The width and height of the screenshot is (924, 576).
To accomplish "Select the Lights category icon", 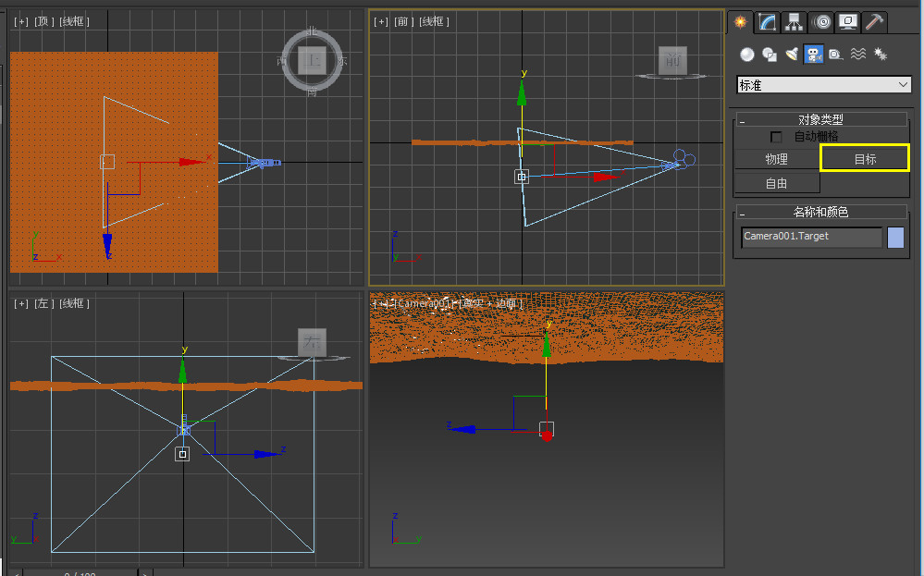I will click(792, 55).
